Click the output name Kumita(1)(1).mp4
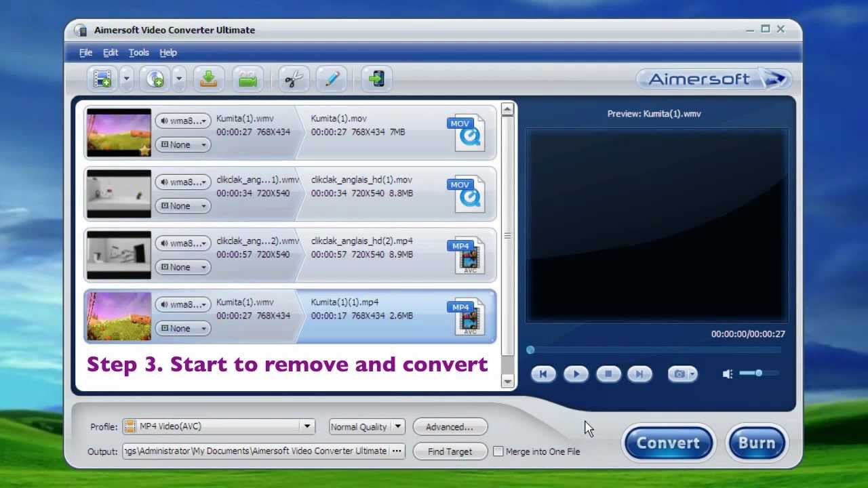 coord(345,302)
